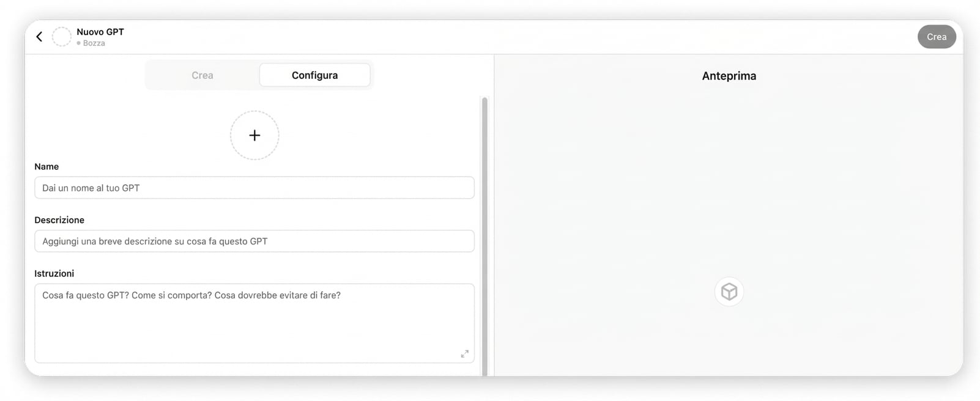The height and width of the screenshot is (401, 980).
Task: Click the Descrizione label
Action: tap(59, 220)
